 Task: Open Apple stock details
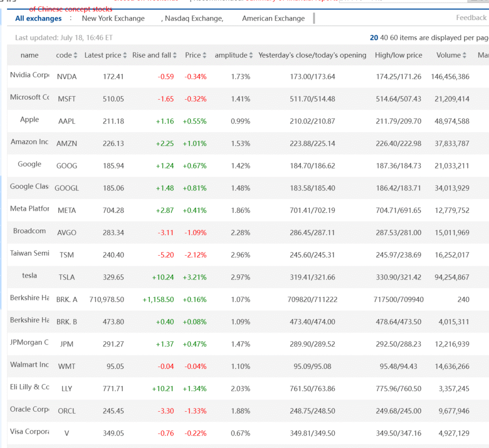click(30, 119)
